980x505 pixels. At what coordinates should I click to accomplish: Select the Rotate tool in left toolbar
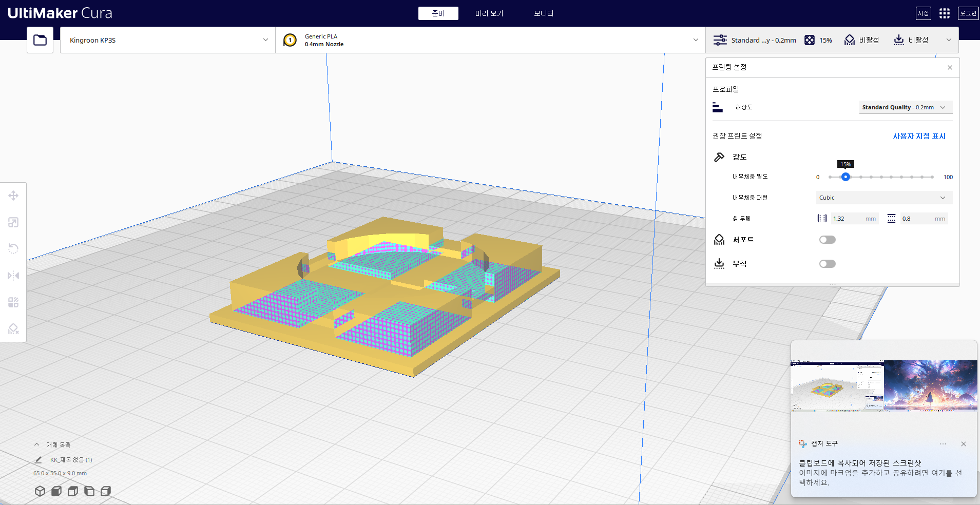pyautogui.click(x=13, y=249)
